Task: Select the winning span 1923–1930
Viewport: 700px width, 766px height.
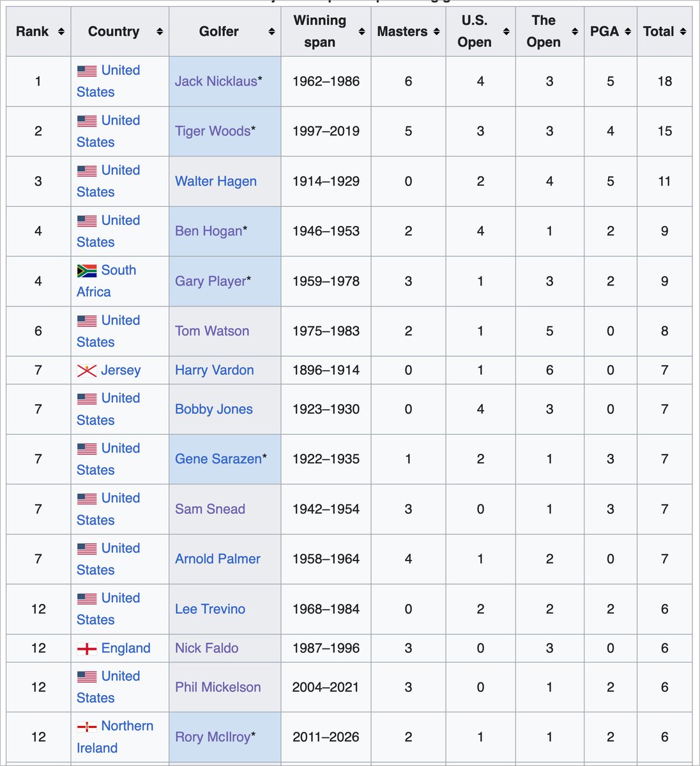Action: (326, 409)
